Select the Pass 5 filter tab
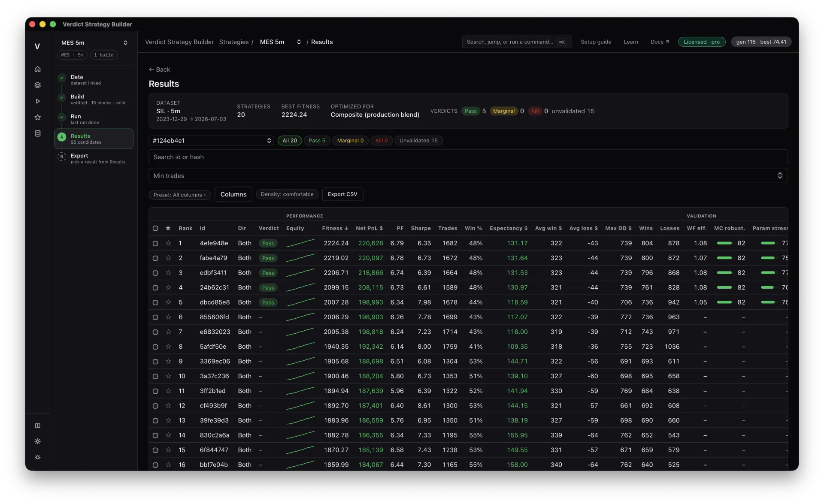The height and width of the screenshot is (504, 824). [x=317, y=141]
